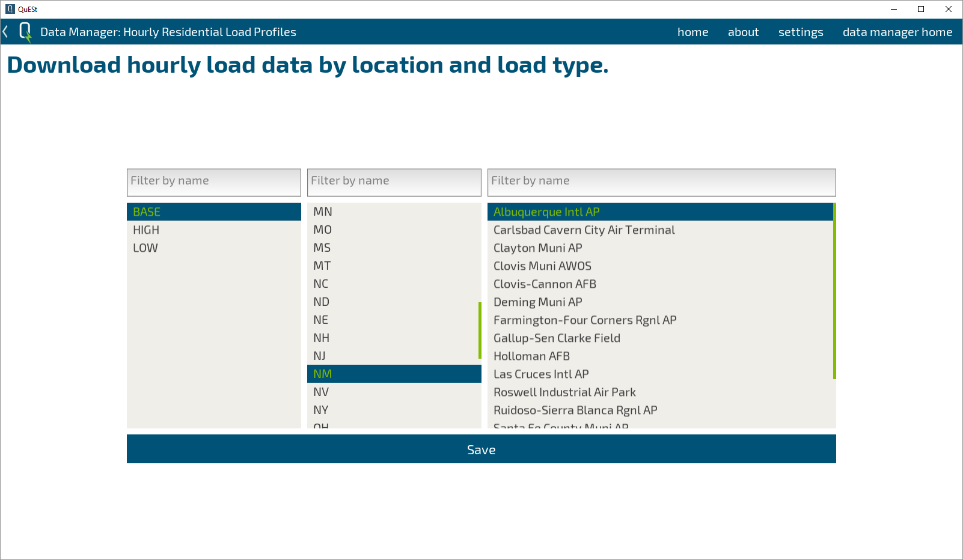Maximize the QuESt window

(921, 9)
